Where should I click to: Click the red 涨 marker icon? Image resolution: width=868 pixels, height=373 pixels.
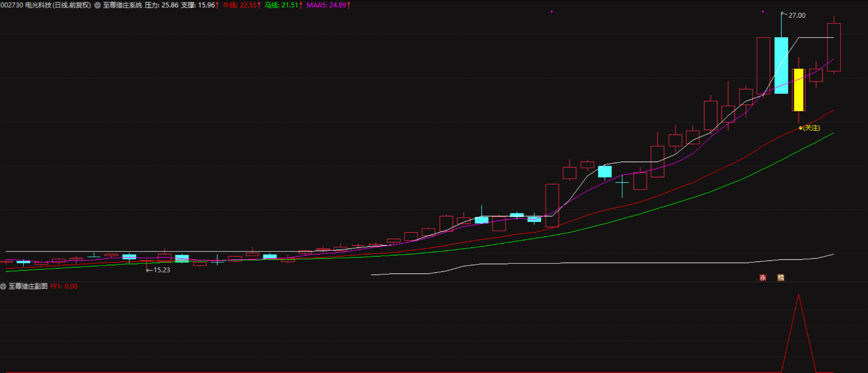coord(763,277)
